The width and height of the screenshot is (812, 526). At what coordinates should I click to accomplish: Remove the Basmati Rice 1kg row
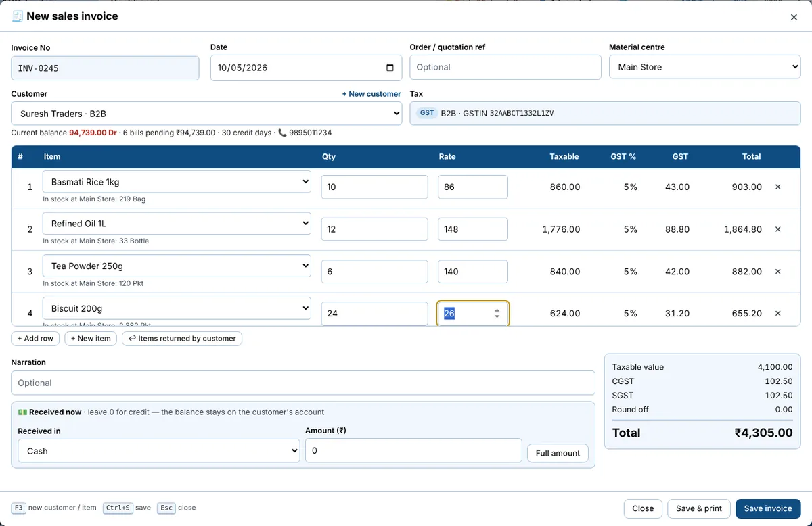click(777, 187)
